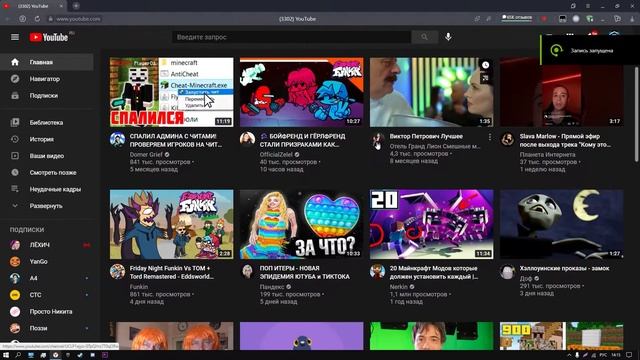Image resolution: width=640 pixels, height=360 pixels.
Task: Open Ваши видео in the sidebar
Action: pyautogui.click(x=47, y=156)
